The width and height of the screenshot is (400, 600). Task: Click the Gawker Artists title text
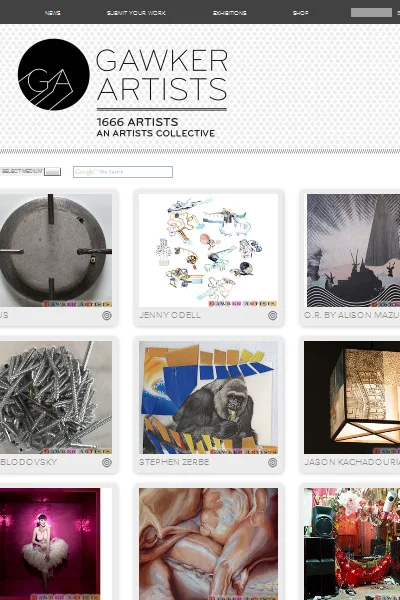pos(162,75)
